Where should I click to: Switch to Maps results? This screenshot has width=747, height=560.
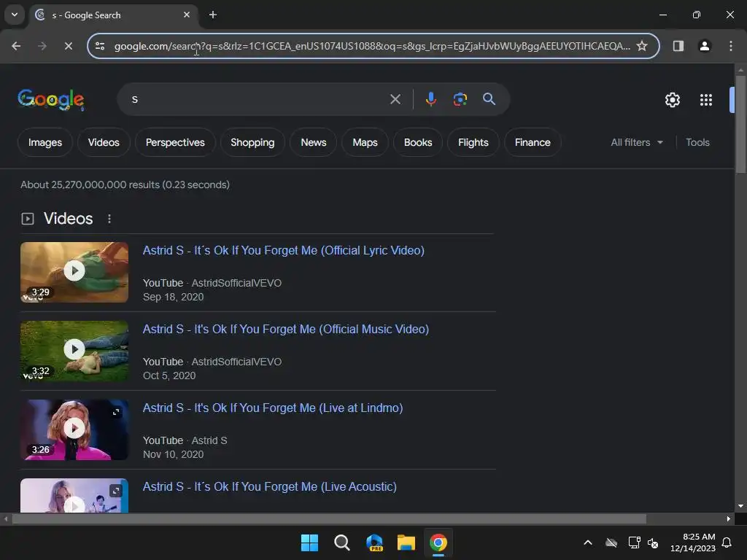point(365,142)
